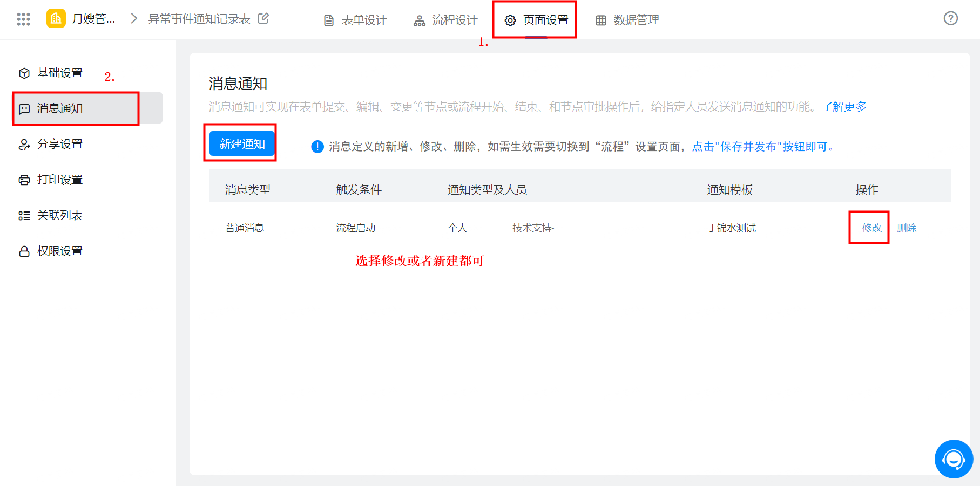Click the 普通消息 cell

point(245,228)
